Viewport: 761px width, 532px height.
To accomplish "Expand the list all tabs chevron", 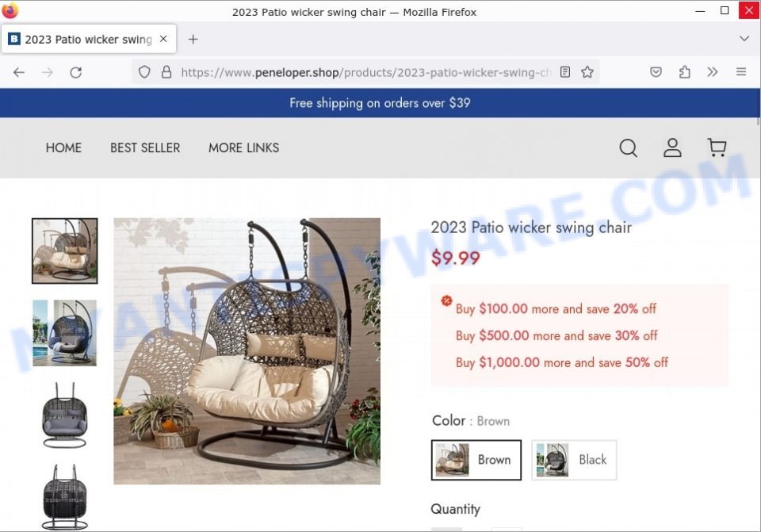I will [x=744, y=38].
